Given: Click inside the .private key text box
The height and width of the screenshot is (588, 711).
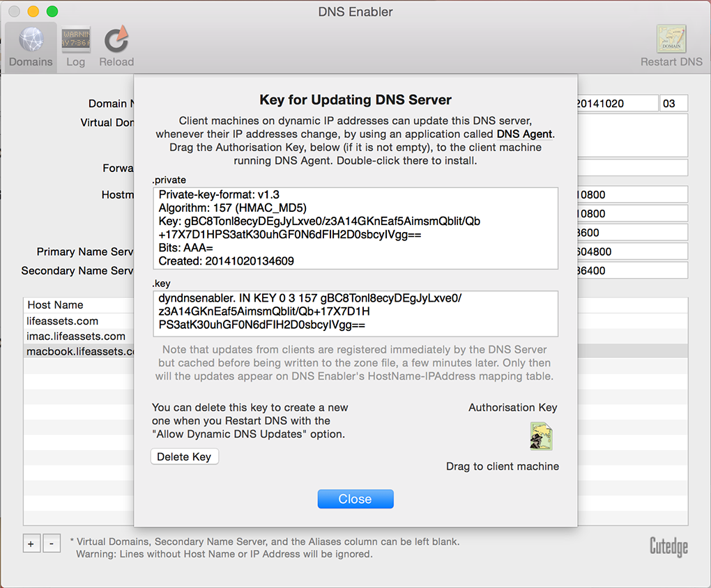Looking at the screenshot, I should 355,228.
